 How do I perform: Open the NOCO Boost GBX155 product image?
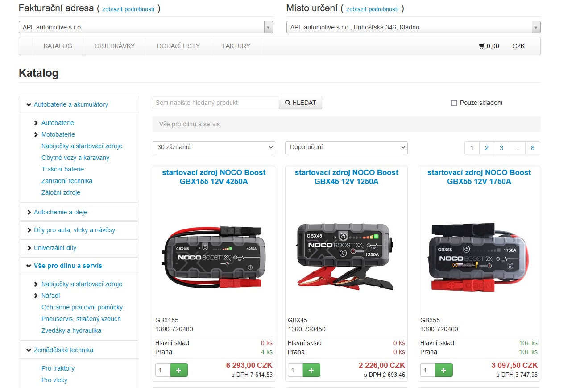click(x=214, y=258)
